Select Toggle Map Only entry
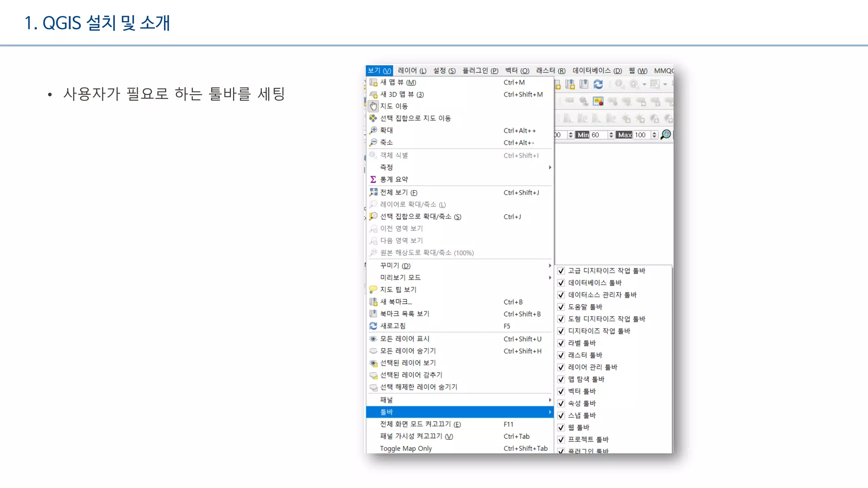Image resolution: width=868 pixels, height=488 pixels. (x=460, y=448)
